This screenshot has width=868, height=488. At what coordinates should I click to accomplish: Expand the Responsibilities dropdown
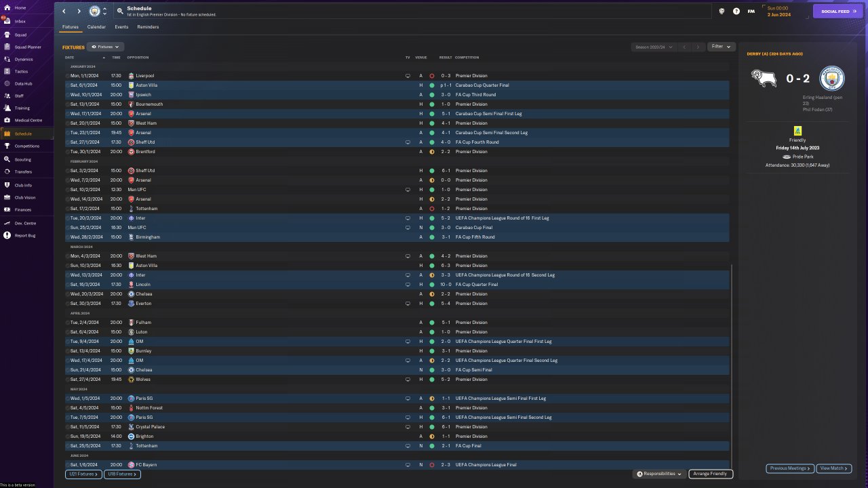(x=660, y=474)
